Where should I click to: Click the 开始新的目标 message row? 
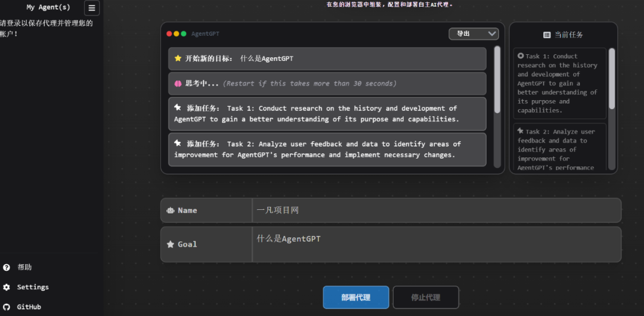pyautogui.click(x=327, y=58)
